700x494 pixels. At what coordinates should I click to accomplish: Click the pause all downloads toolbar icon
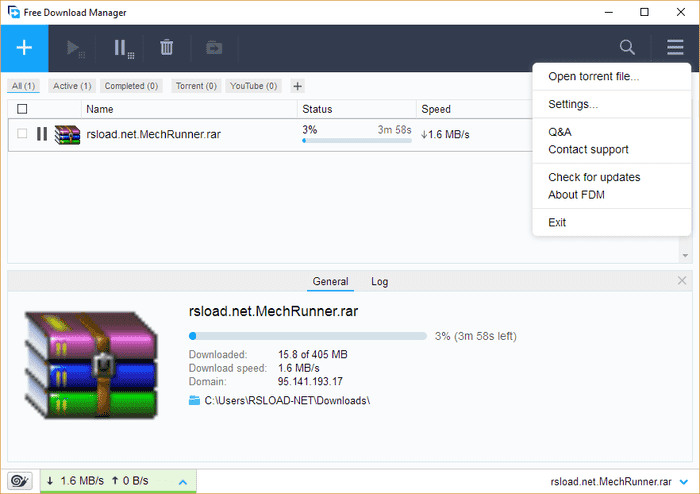[122, 48]
